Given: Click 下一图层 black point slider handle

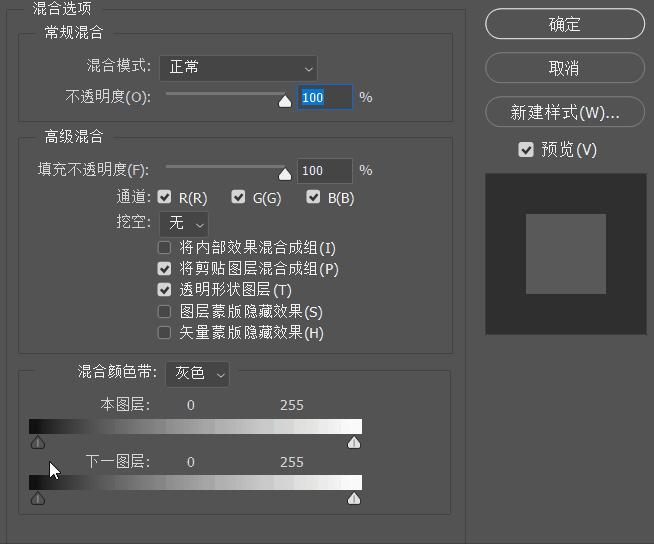Looking at the screenshot, I should 38,498.
